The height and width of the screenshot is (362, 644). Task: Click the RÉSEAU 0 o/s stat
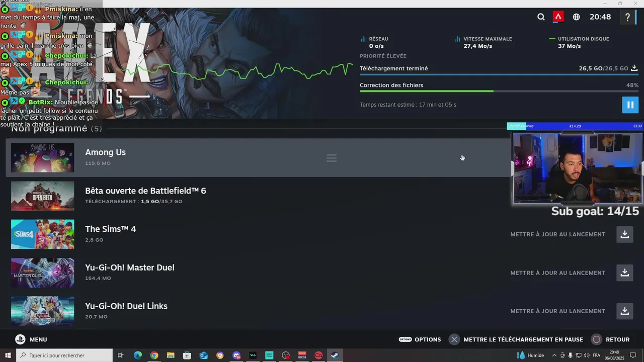[x=374, y=42]
